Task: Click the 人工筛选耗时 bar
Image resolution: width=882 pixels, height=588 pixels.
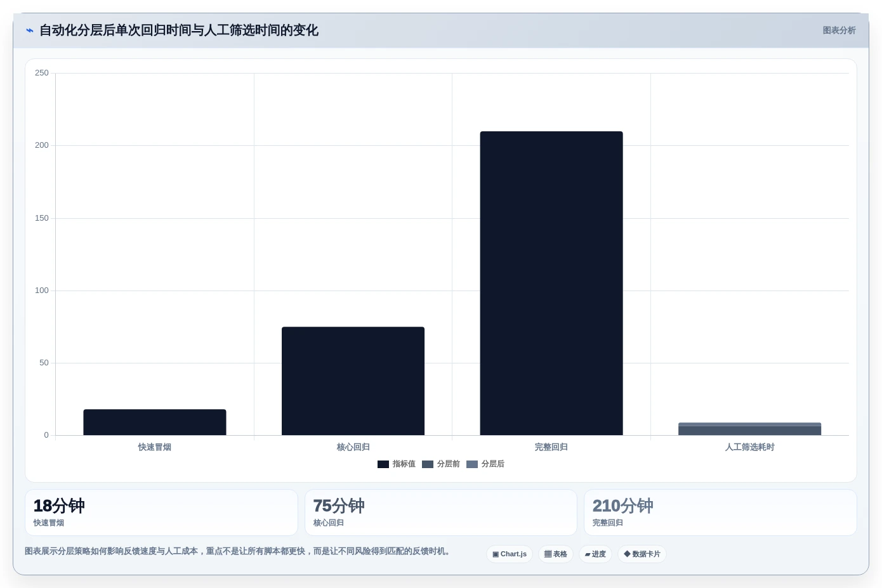Action: (749, 429)
